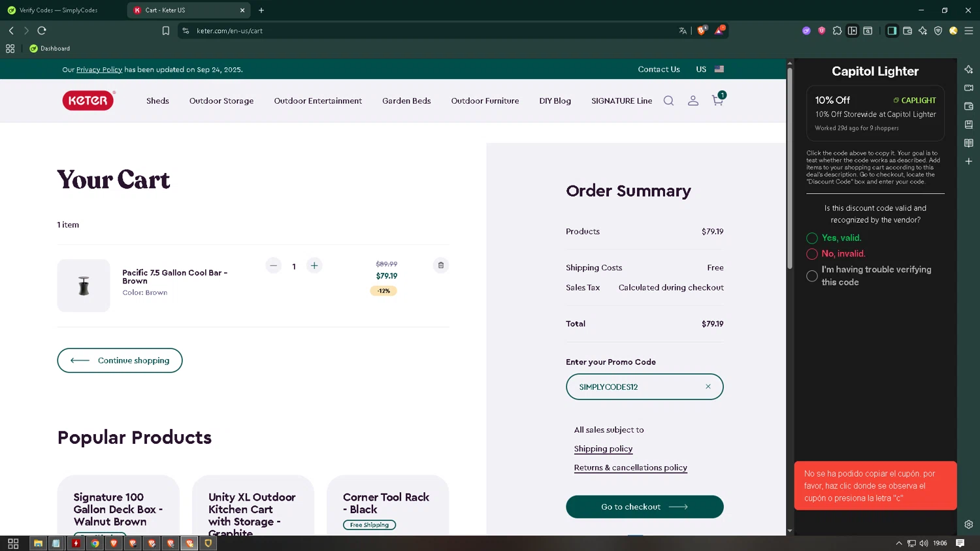The width and height of the screenshot is (980, 551).
Task: Open the notifications icon in system tray
Action: 960,543
